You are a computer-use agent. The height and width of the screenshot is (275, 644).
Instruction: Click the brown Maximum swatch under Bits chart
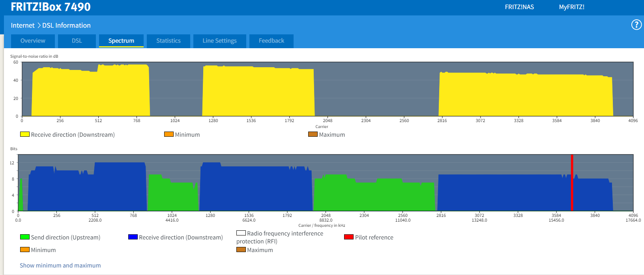click(241, 250)
